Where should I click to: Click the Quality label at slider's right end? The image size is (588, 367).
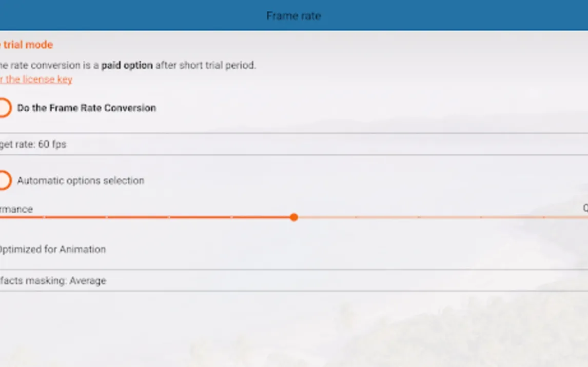coord(585,208)
